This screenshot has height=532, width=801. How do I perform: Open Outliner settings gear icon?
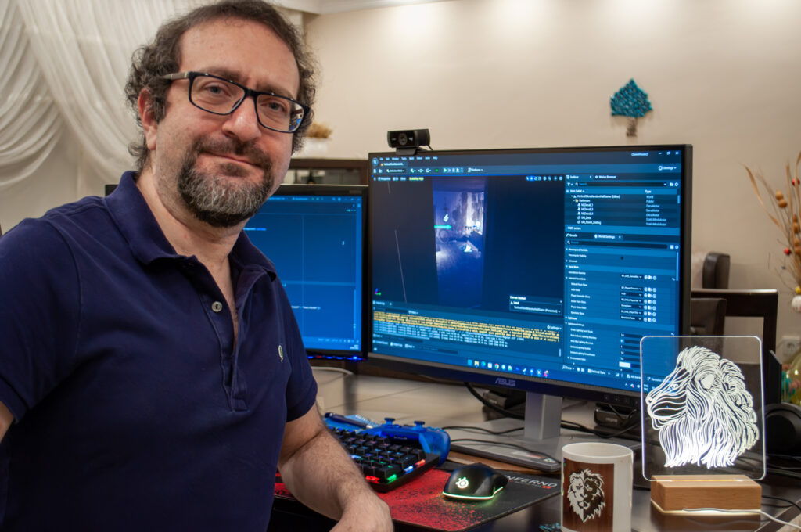point(675,185)
